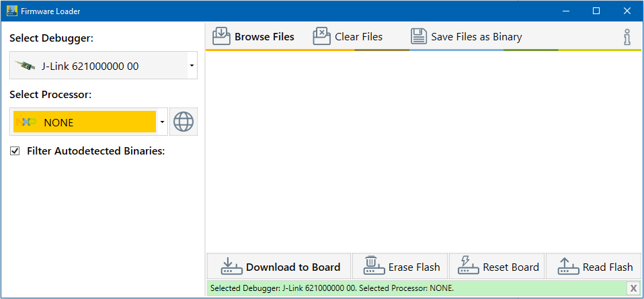Screen dimensions: 644x299
Task: Open the info icon in toolbar
Action: tap(627, 37)
